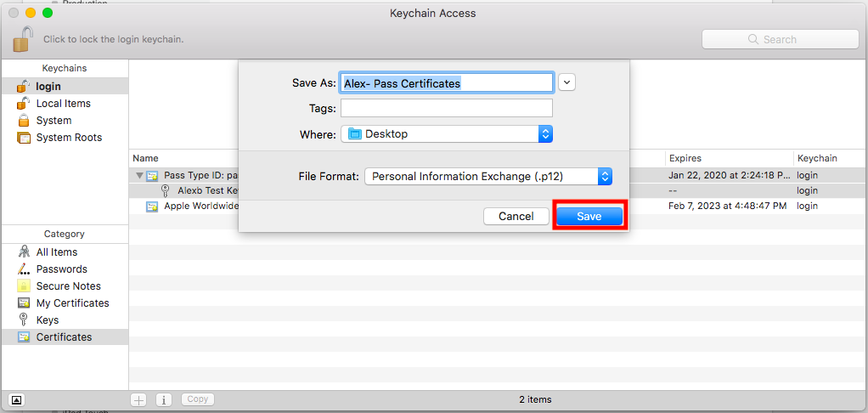The height and width of the screenshot is (413, 868).
Task: Click the yellow minimize window button
Action: tap(31, 13)
